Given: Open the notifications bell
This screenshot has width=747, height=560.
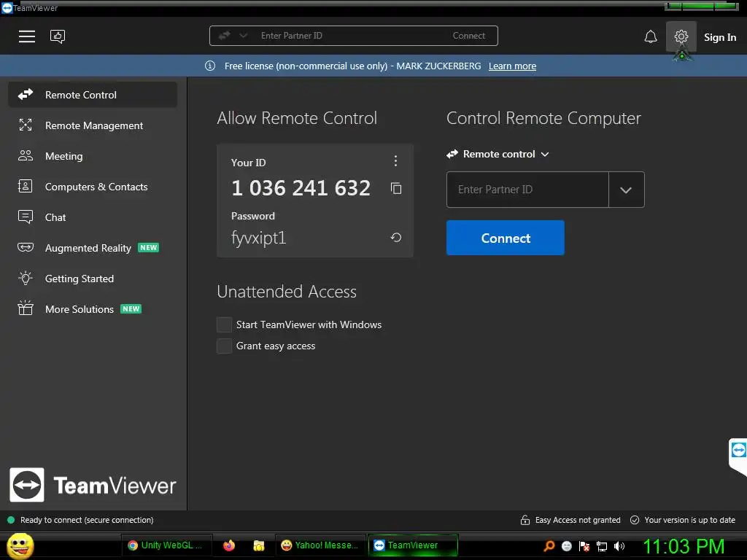Looking at the screenshot, I should click(650, 36).
